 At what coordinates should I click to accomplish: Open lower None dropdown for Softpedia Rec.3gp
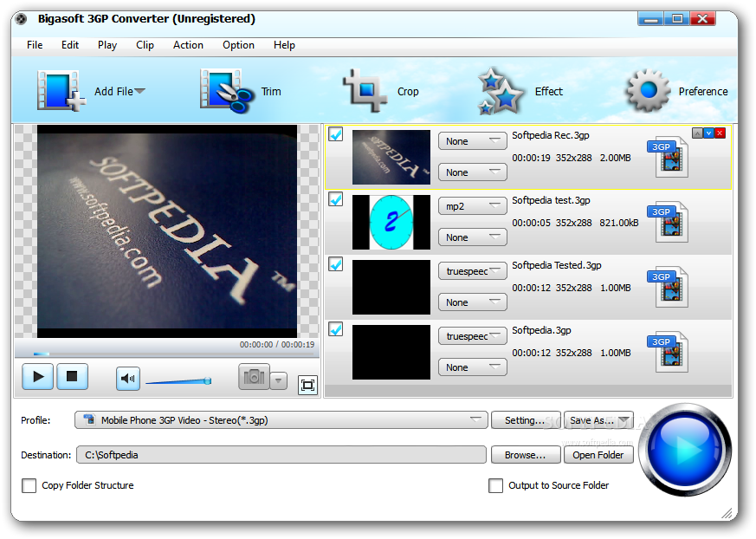473,172
